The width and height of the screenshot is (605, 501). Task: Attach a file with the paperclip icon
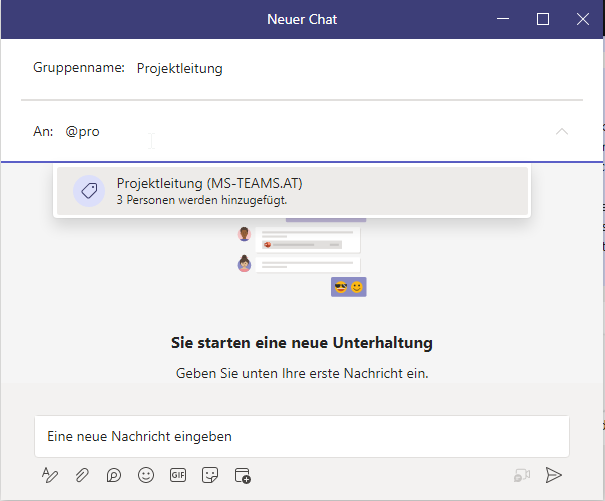coord(82,475)
